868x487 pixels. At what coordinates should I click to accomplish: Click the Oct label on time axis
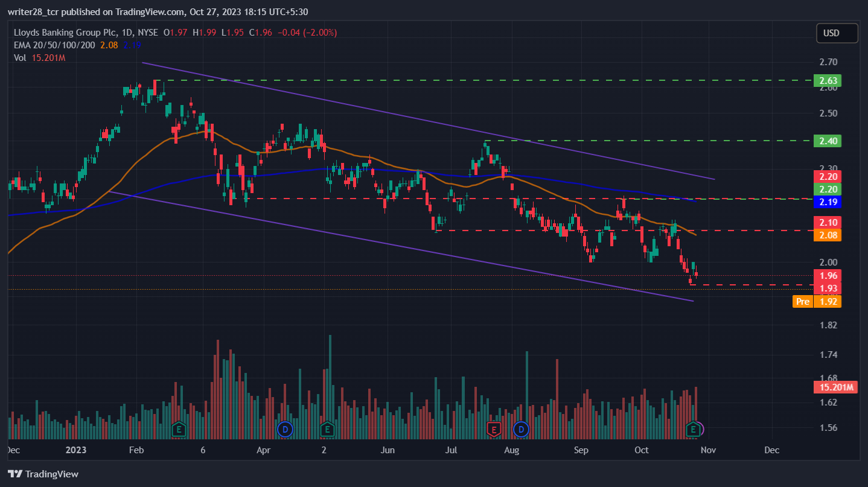(642, 450)
